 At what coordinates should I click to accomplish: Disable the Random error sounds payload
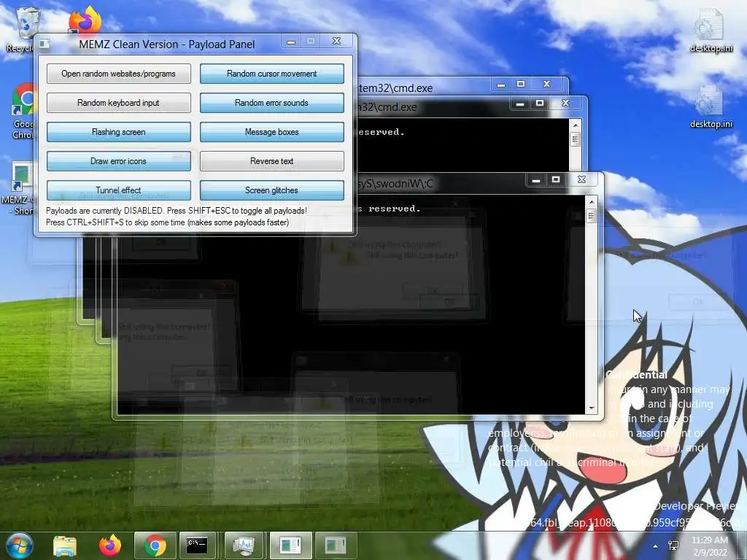272,103
